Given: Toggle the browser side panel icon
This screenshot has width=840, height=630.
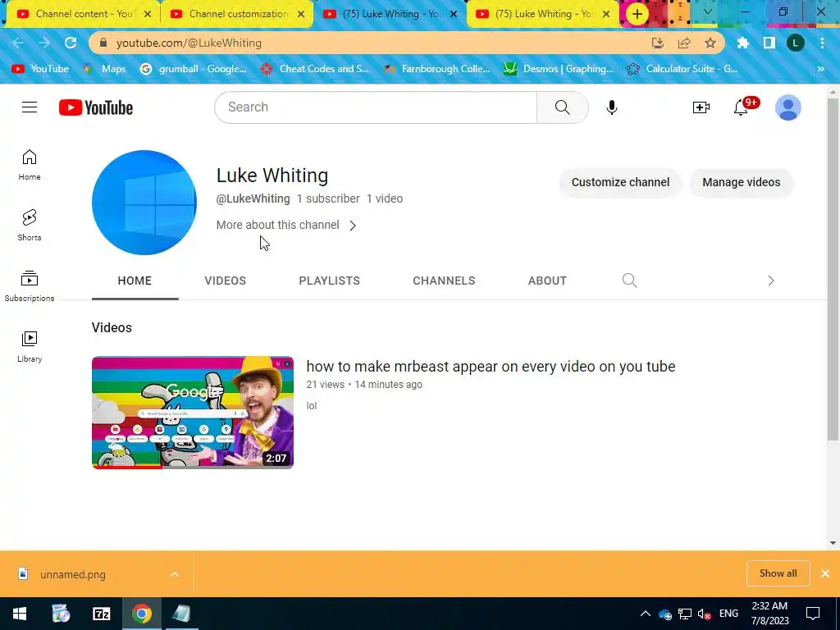Looking at the screenshot, I should [769, 43].
